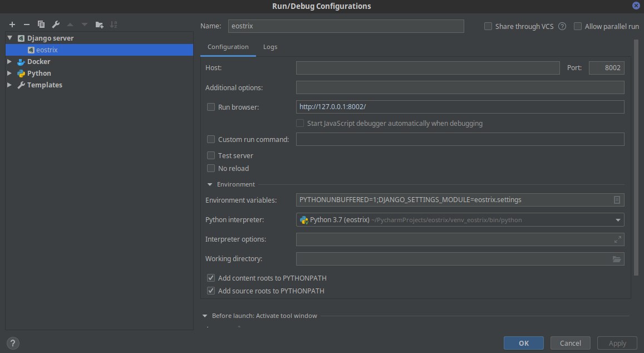Viewport: 644px width, 353px height.
Task: Add a new configuration with the plus icon
Action: click(x=12, y=24)
